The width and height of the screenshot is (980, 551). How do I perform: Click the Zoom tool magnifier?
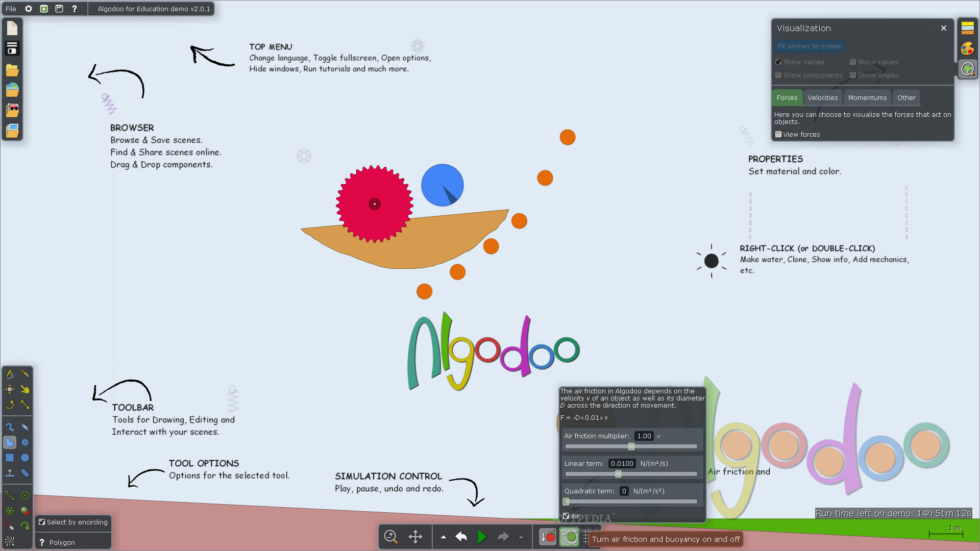(391, 537)
